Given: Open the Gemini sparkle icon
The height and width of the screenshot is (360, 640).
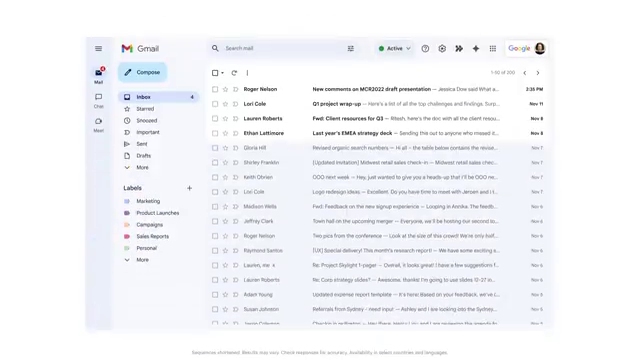Looking at the screenshot, I should [x=476, y=49].
